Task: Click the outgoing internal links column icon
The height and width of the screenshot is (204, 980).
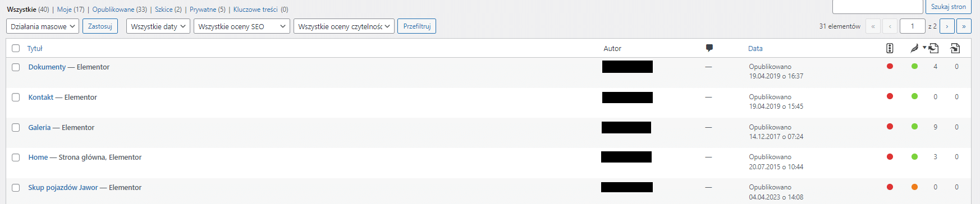Action: pos(933,48)
